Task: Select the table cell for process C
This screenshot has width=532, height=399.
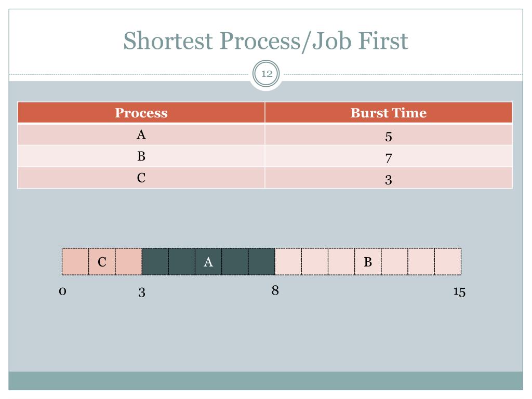Action: coord(141,178)
